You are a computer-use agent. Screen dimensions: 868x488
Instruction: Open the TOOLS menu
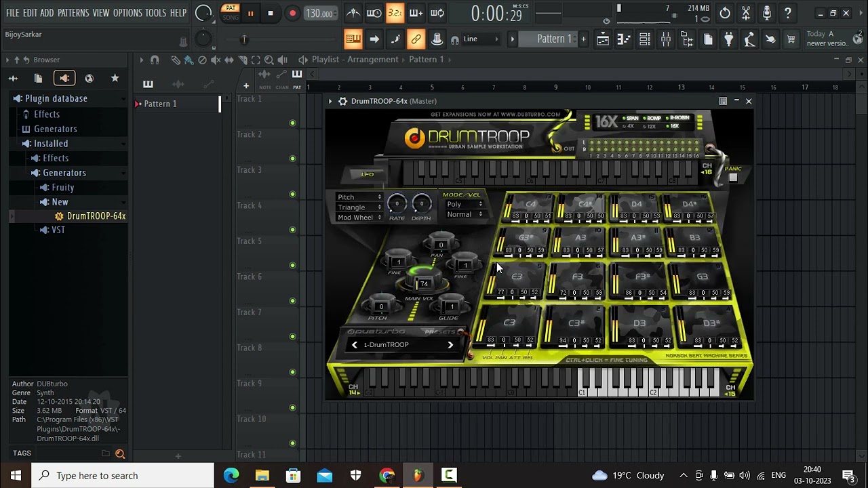[x=155, y=13]
